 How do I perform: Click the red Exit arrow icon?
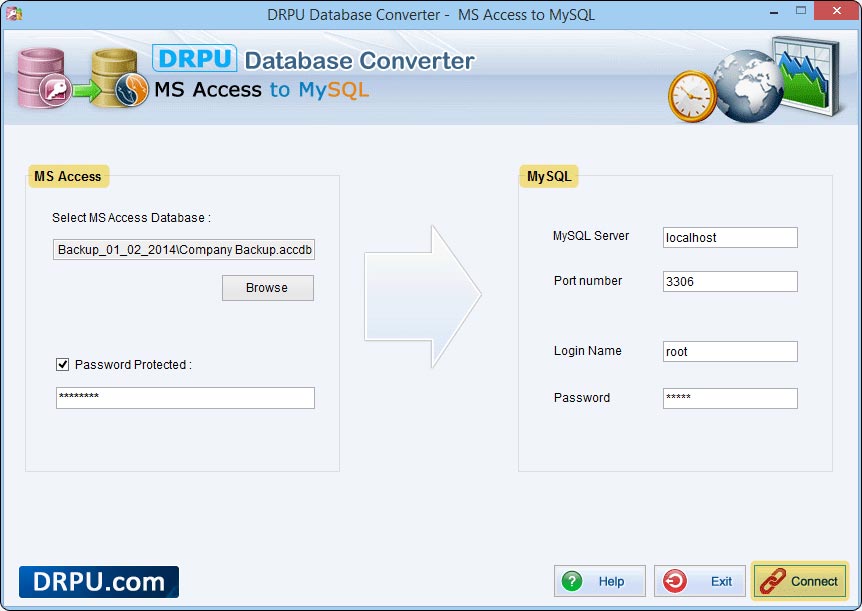[x=675, y=581]
